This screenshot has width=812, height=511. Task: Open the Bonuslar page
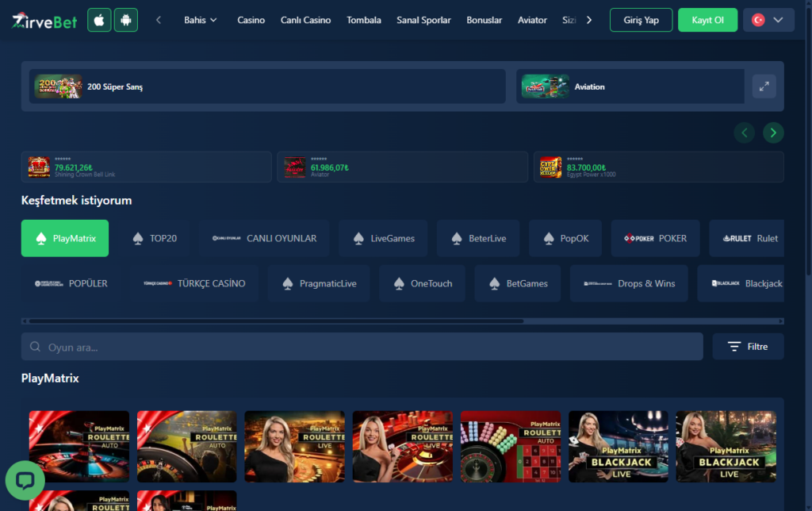tap(485, 20)
